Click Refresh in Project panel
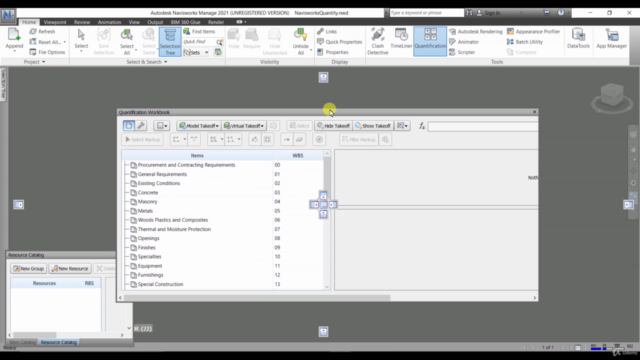The width and height of the screenshot is (640, 360). (42, 31)
